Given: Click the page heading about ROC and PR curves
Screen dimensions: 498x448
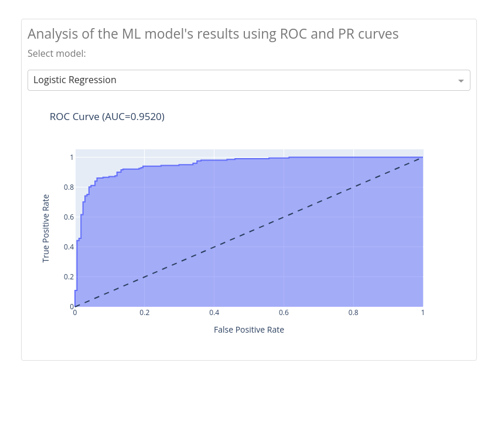Looking at the screenshot, I should point(213,34).
